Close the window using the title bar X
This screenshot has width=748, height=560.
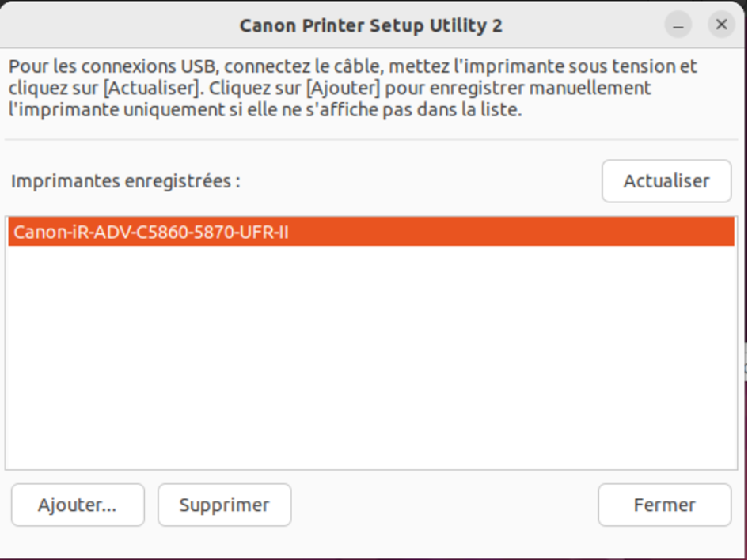coord(721,25)
